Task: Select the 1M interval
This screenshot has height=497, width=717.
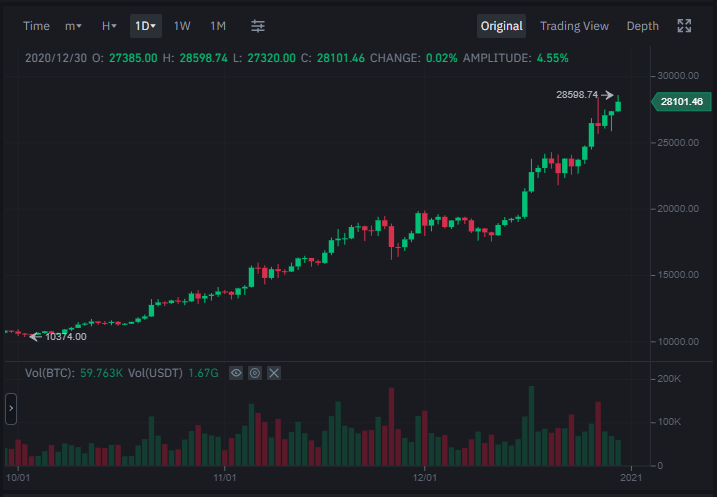Action: click(218, 26)
